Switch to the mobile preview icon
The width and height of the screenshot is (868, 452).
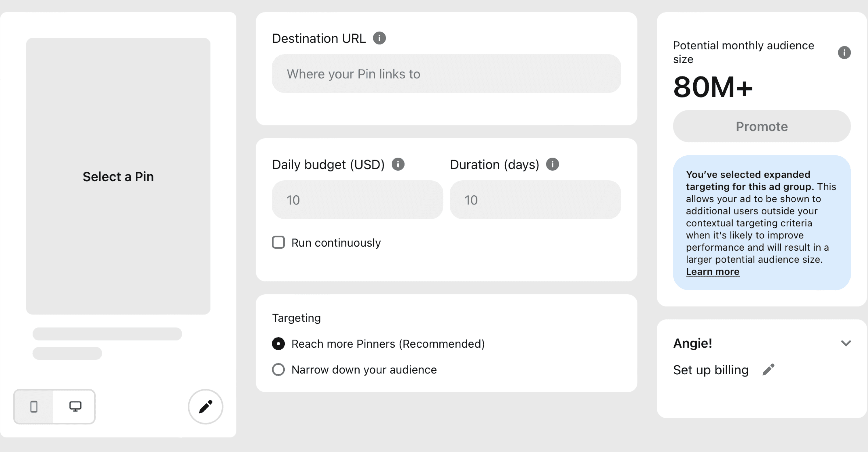coord(34,406)
